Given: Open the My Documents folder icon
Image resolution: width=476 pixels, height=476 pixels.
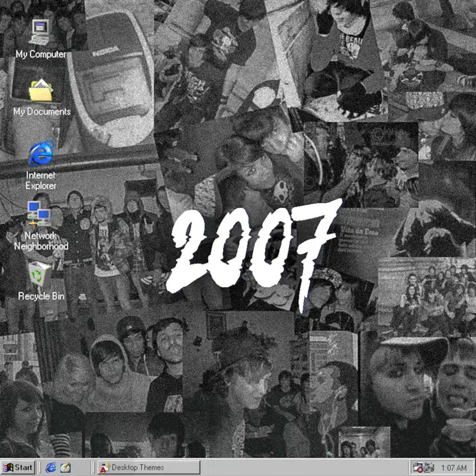Looking at the screenshot, I should [41, 90].
